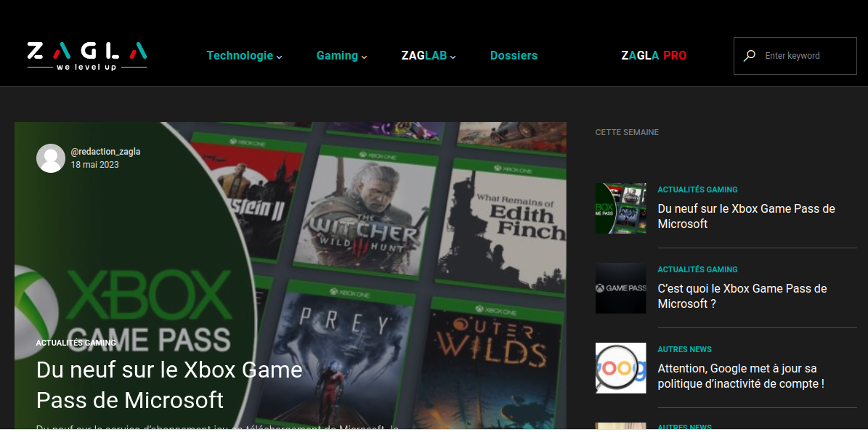The height and width of the screenshot is (432, 868).
Task: Focus the Enter keyword search field
Action: click(795, 55)
